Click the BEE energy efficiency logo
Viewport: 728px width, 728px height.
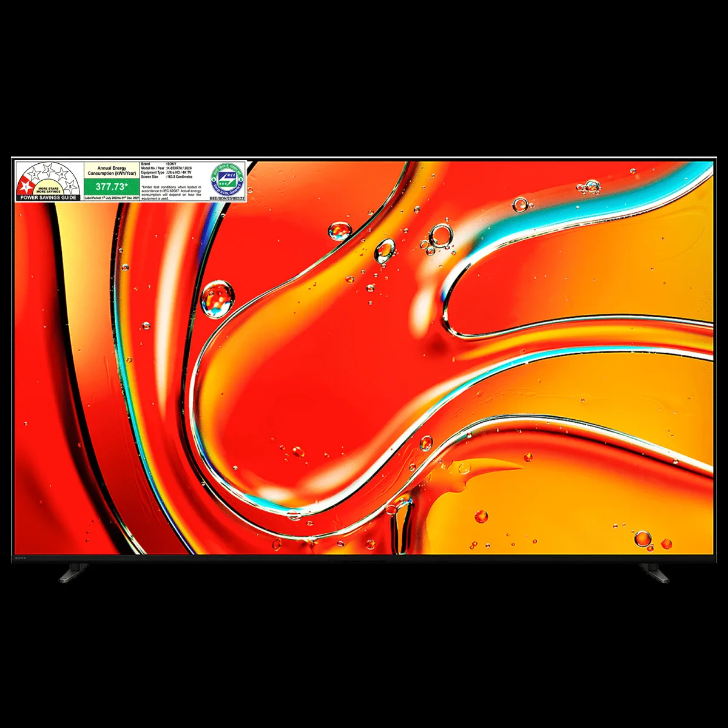coord(227,178)
